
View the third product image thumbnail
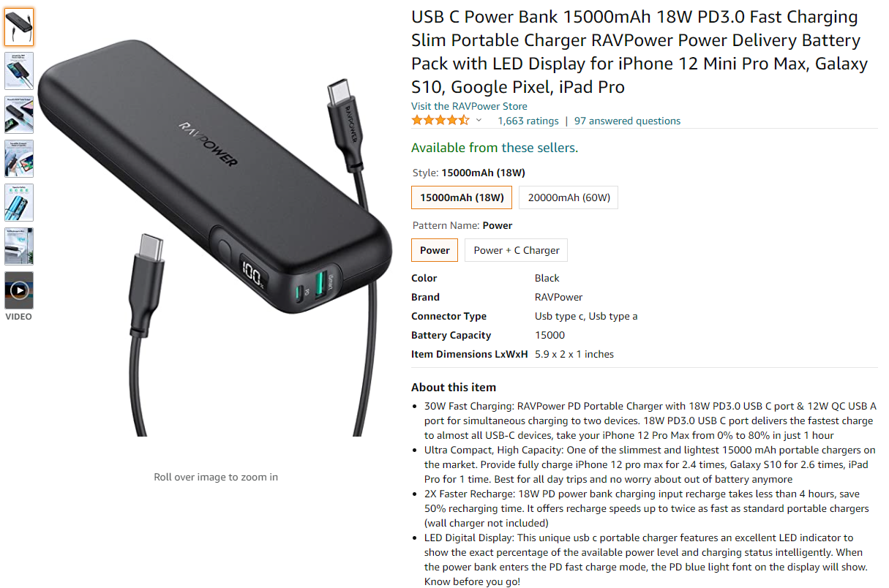(19, 114)
